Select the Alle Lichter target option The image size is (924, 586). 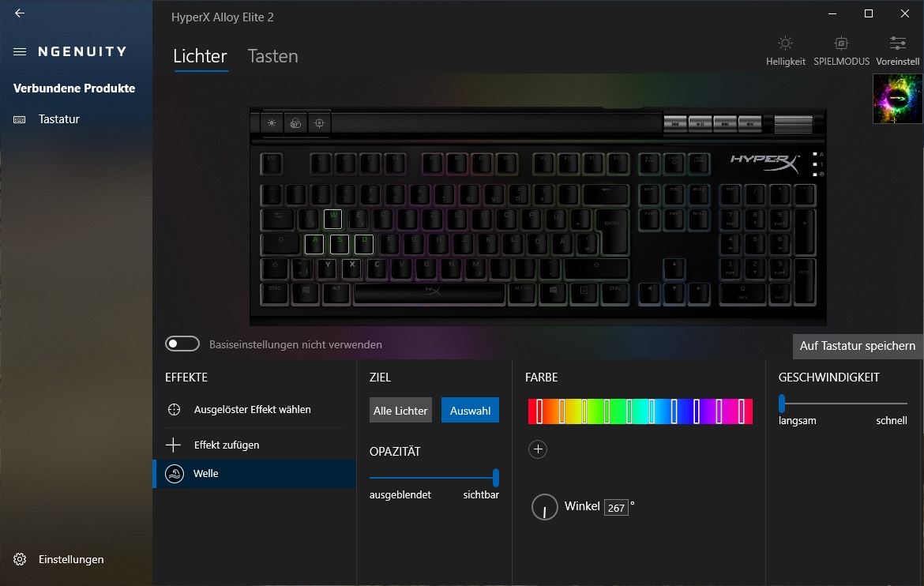click(400, 411)
